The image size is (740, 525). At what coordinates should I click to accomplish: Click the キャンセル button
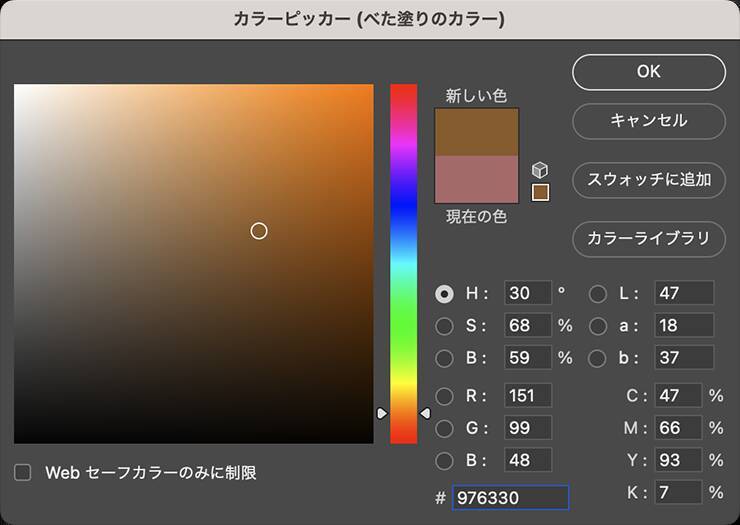(648, 121)
